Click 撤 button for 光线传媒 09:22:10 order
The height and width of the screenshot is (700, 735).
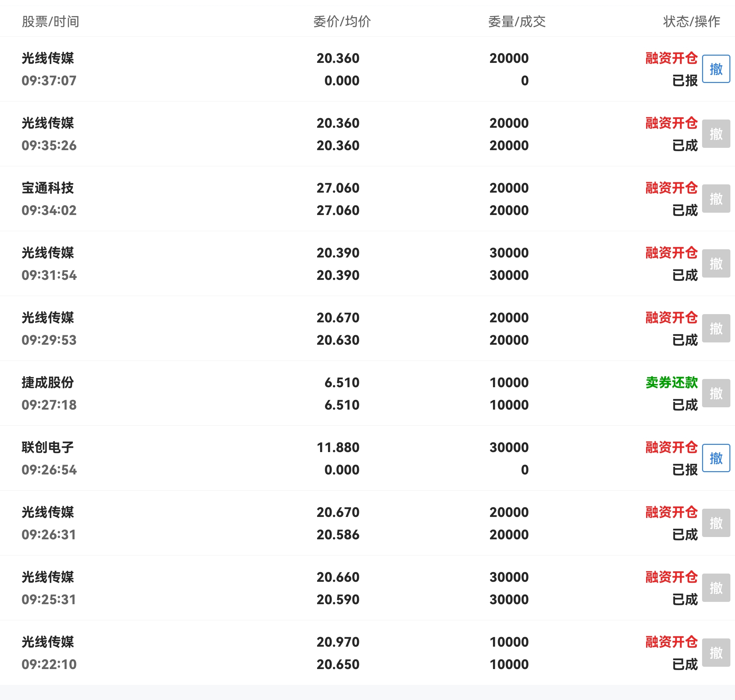click(x=716, y=653)
